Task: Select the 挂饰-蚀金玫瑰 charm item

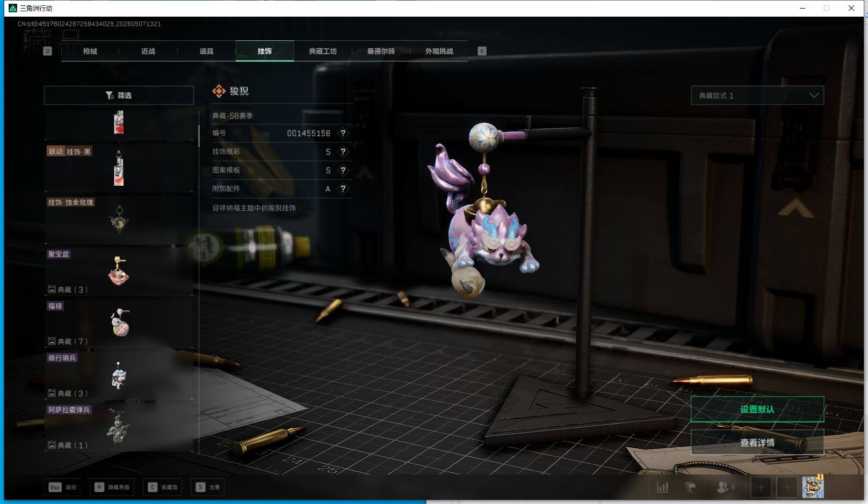Action: tap(119, 219)
